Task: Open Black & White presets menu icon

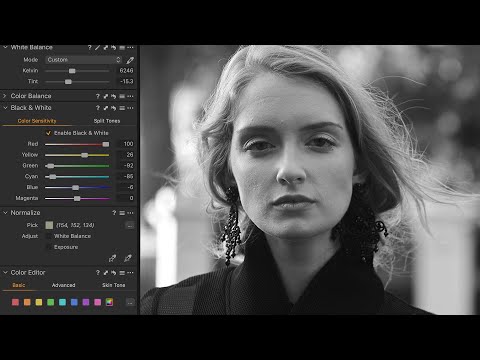Action: 122,108
